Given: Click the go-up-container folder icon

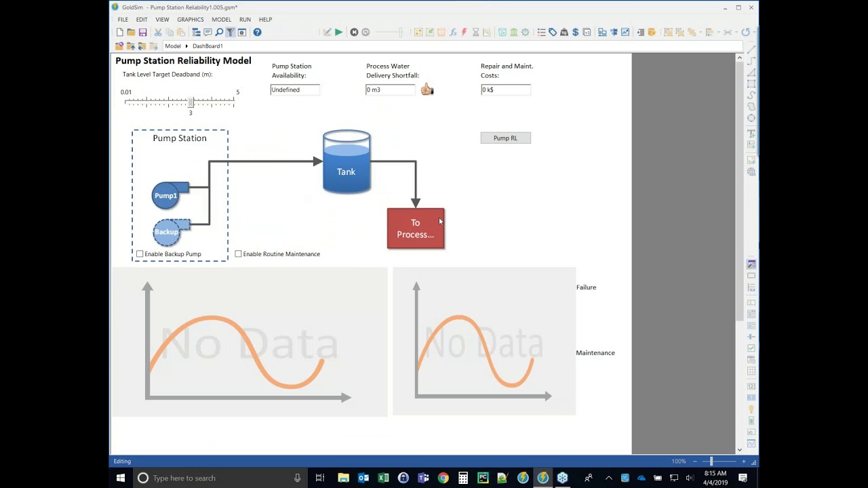Looking at the screenshot, I should coord(130,46).
